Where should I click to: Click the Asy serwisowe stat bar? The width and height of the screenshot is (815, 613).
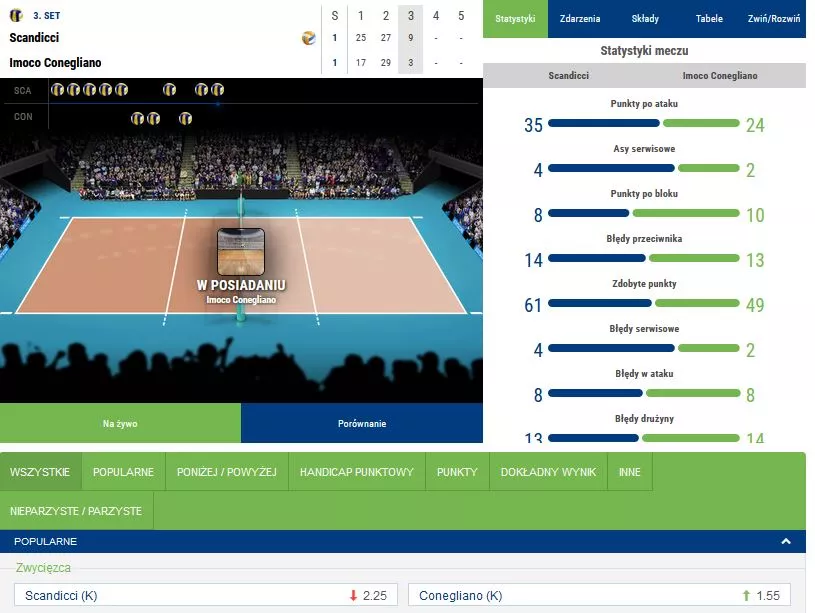pyautogui.click(x=643, y=168)
